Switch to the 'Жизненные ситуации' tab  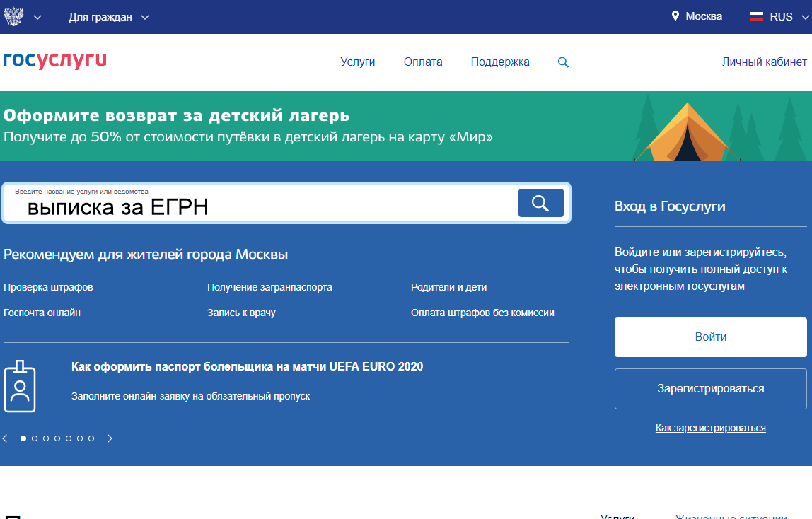(x=731, y=516)
